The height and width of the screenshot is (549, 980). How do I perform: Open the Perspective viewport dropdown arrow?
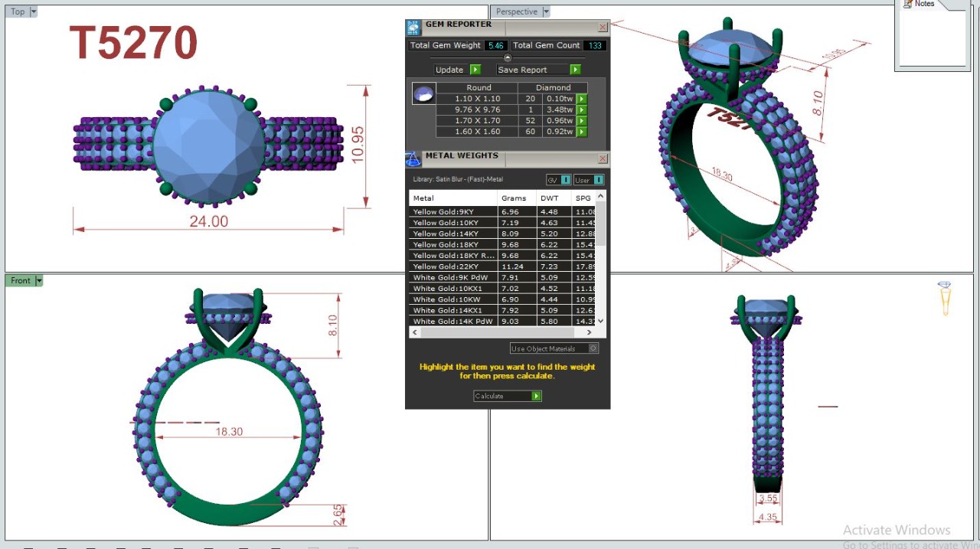[x=546, y=11]
